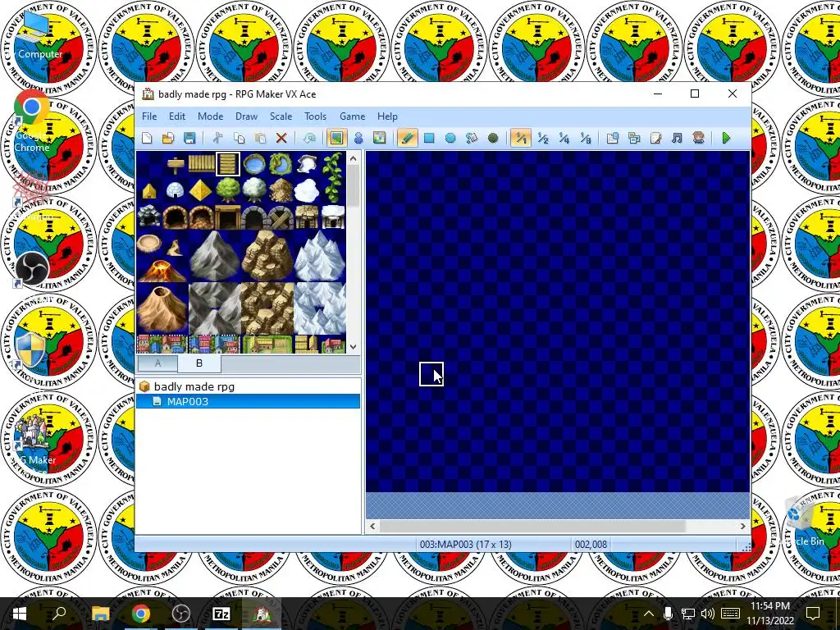This screenshot has width=840, height=630.
Task: Create a new project via toolbar icon
Action: 147,138
